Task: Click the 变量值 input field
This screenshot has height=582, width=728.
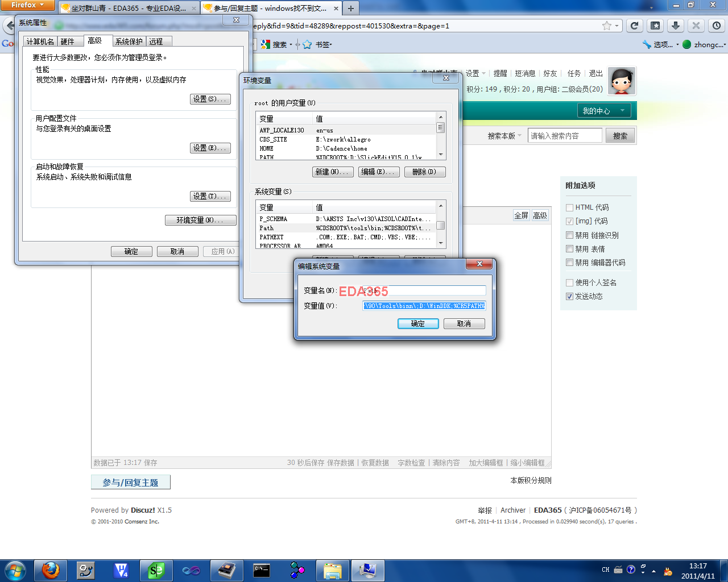Action: (424, 306)
